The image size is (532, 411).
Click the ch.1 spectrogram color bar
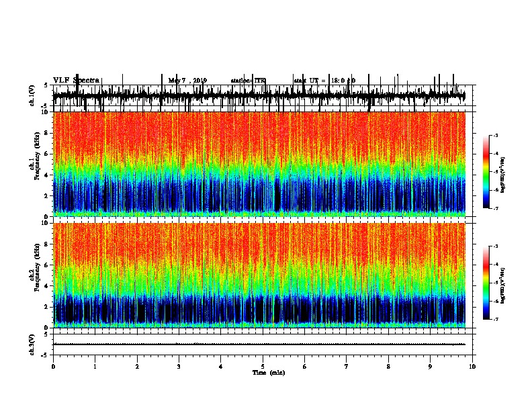pos(486,172)
